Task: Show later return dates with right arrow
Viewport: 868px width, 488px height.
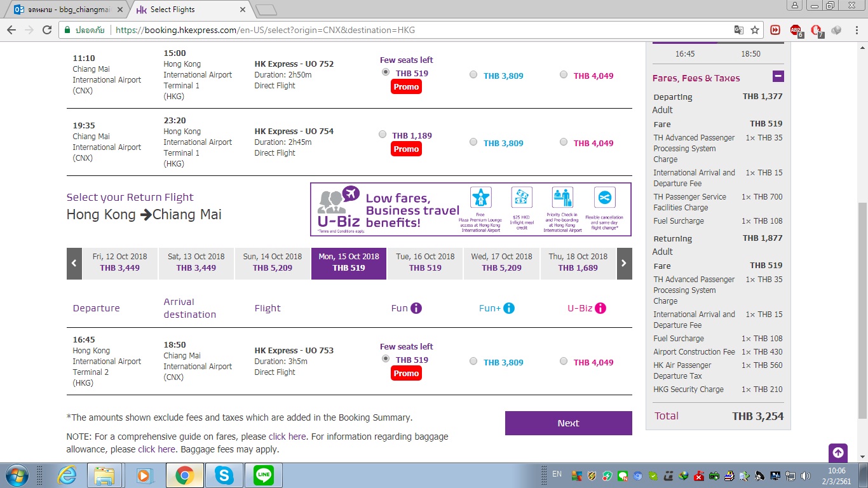Action: [x=625, y=263]
